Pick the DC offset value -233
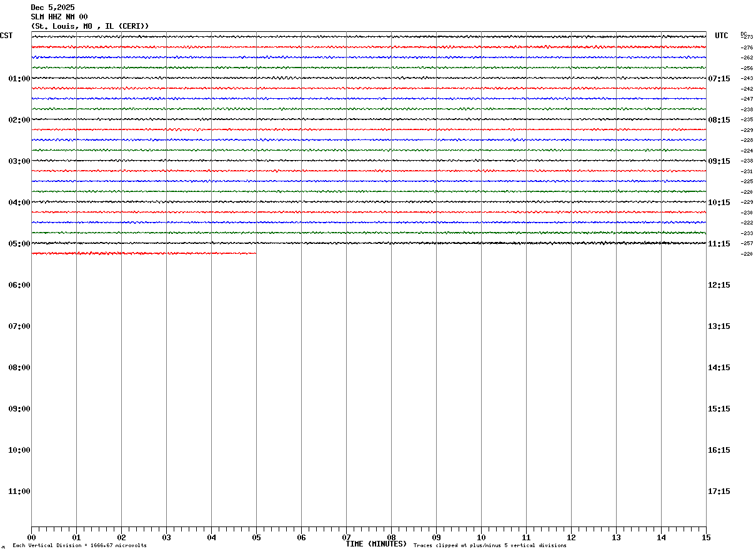 747,233
